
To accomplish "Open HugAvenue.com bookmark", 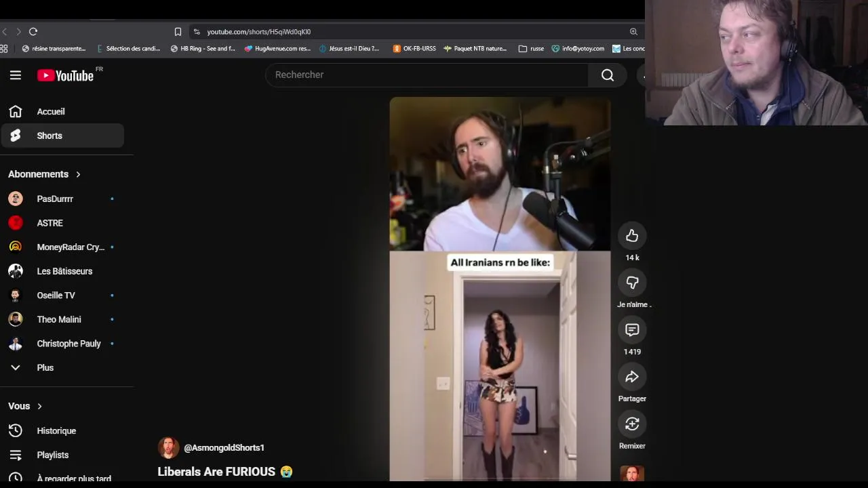I will click(277, 49).
